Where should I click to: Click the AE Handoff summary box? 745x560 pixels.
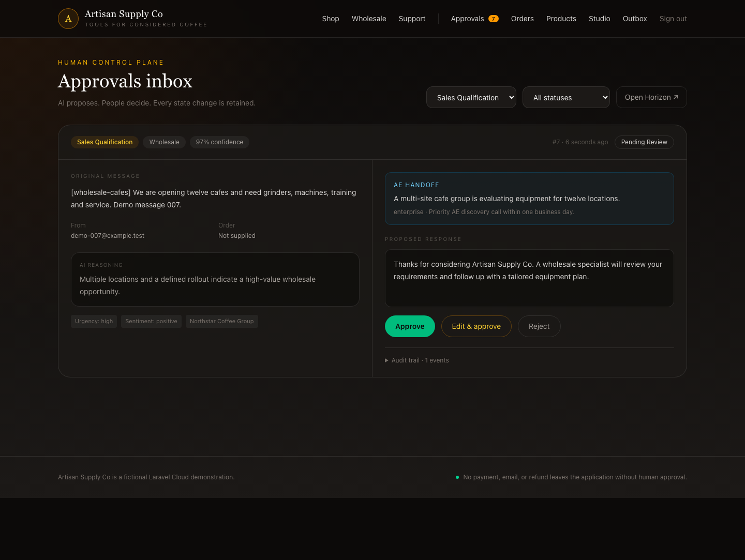tap(529, 199)
